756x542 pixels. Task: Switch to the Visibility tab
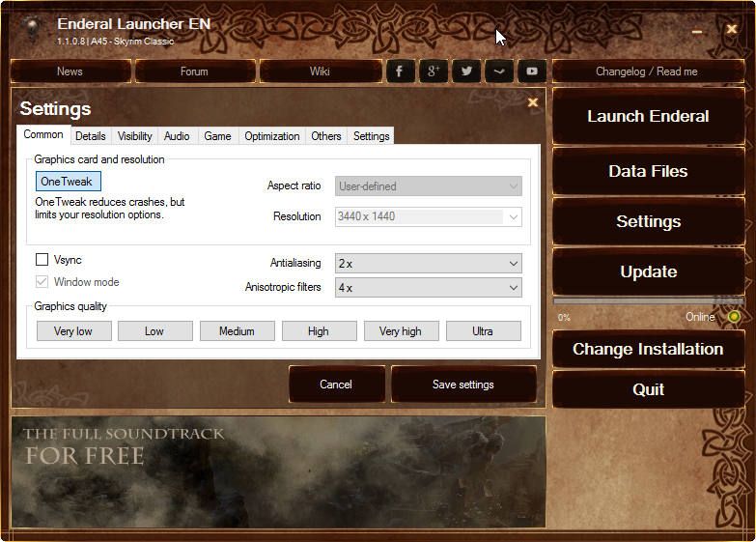coord(135,136)
